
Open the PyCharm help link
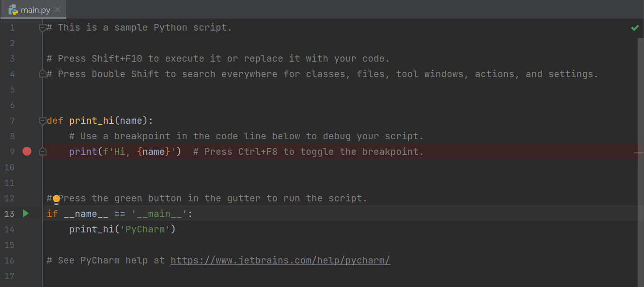coord(280,260)
